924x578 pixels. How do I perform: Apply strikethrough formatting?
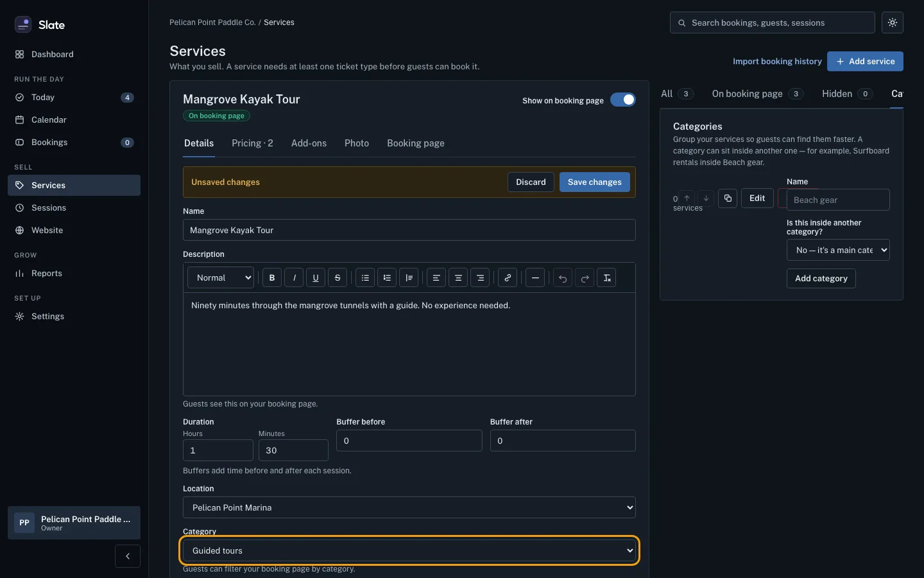tap(338, 277)
